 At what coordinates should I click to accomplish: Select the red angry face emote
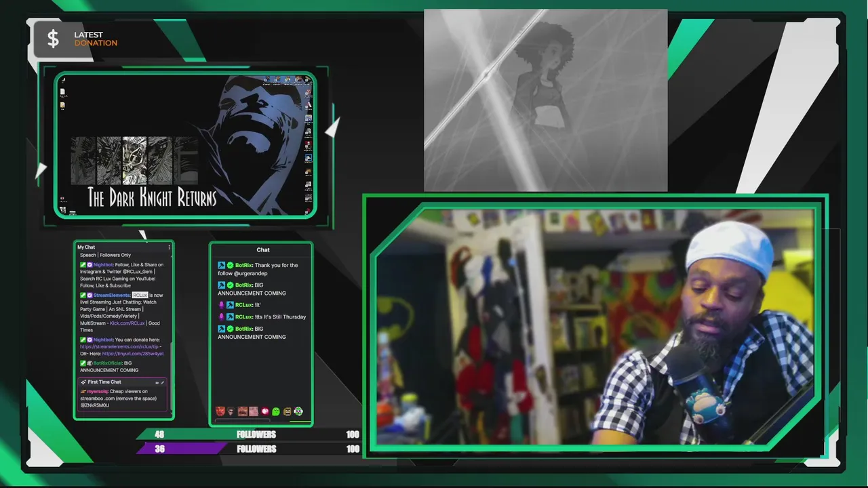220,411
